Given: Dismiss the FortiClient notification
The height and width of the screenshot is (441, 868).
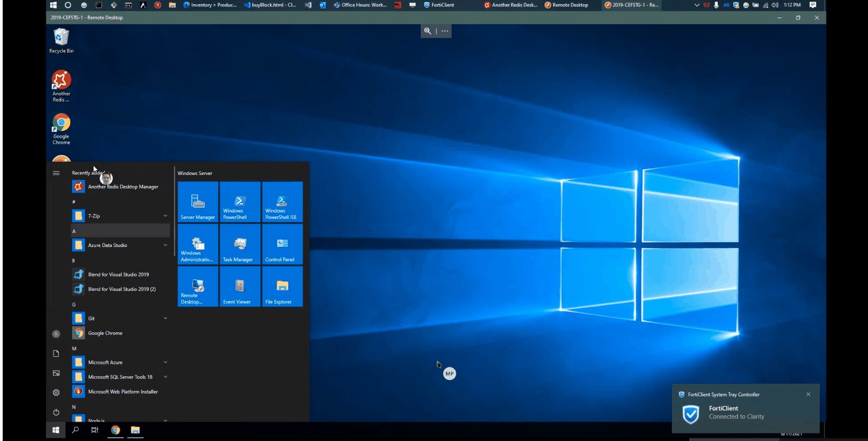Looking at the screenshot, I should [808, 394].
